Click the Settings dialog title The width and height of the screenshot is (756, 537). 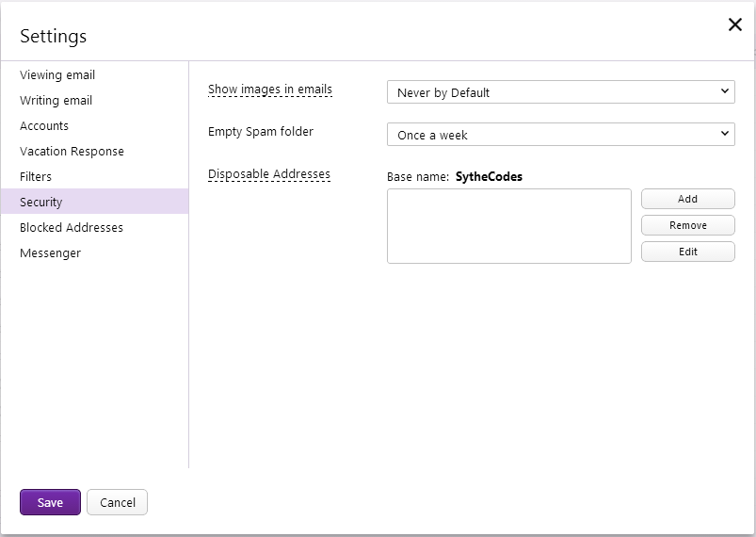(x=53, y=36)
